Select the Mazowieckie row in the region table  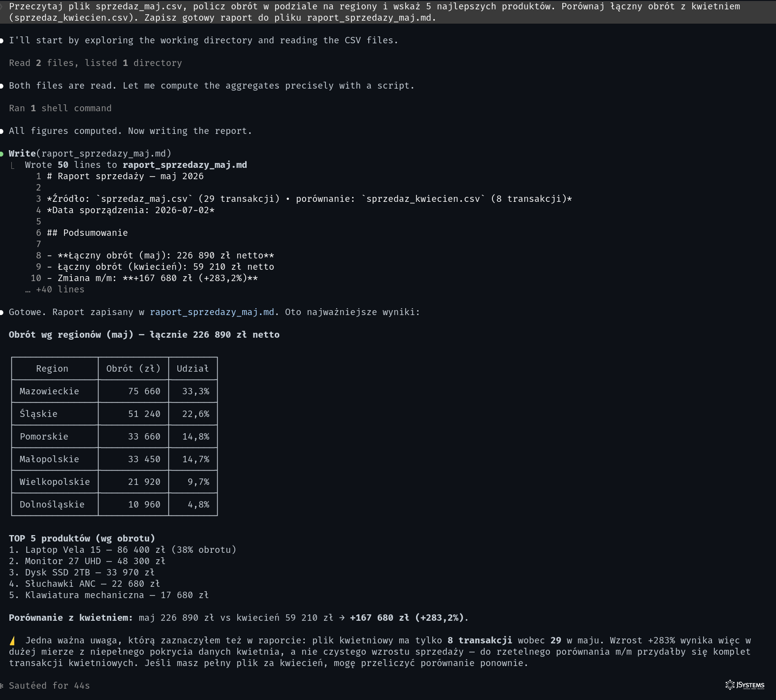click(114, 391)
